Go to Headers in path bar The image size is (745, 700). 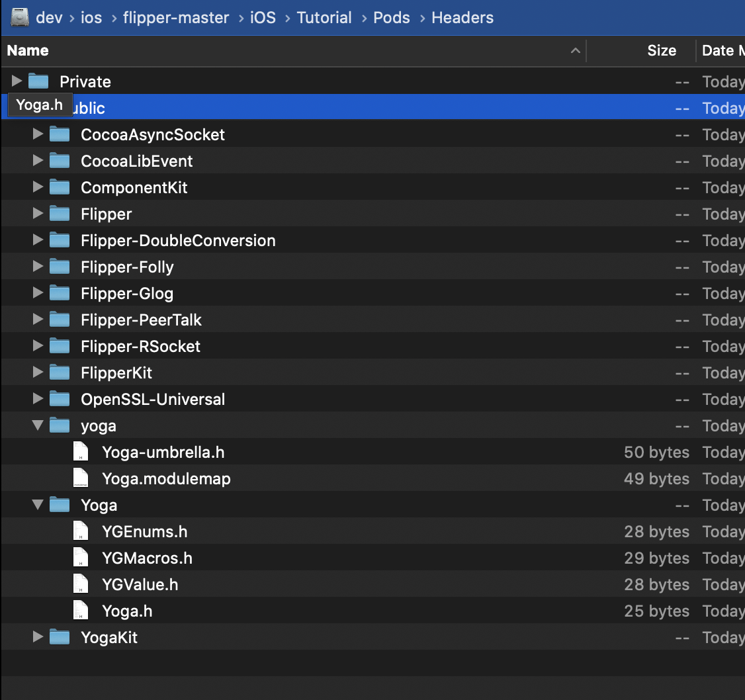(x=462, y=18)
